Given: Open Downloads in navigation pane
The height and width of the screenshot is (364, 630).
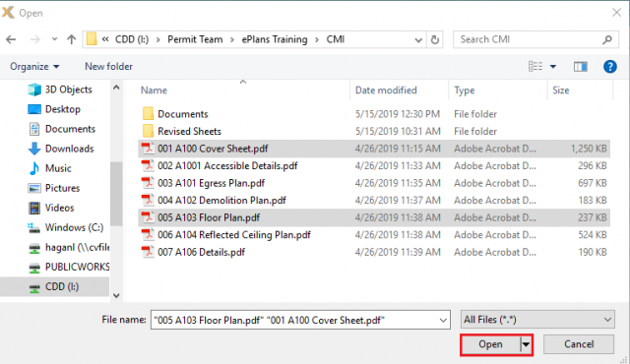Looking at the screenshot, I should click(x=61, y=149).
